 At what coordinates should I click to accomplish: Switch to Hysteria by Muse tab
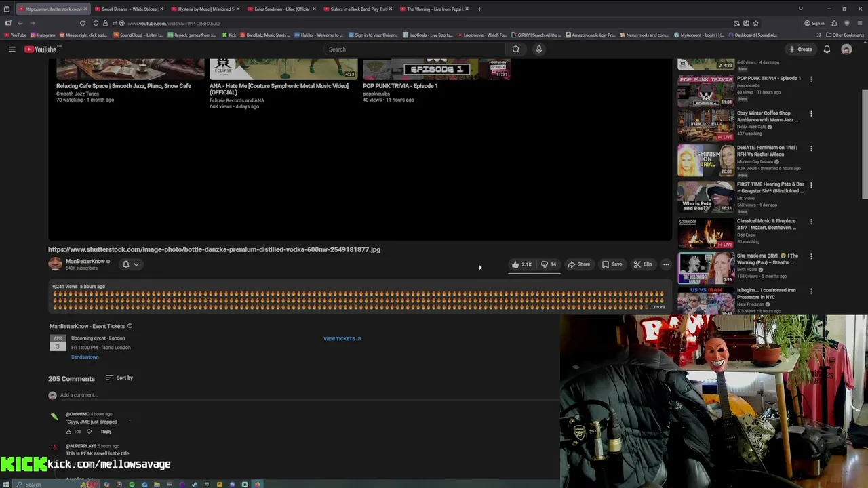[204, 9]
